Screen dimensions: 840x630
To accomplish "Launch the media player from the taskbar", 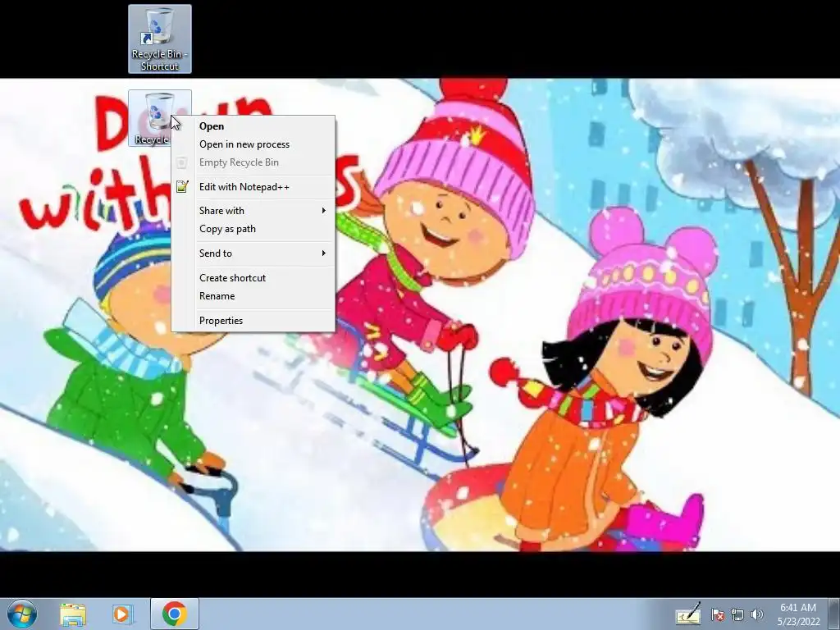I will point(123,614).
